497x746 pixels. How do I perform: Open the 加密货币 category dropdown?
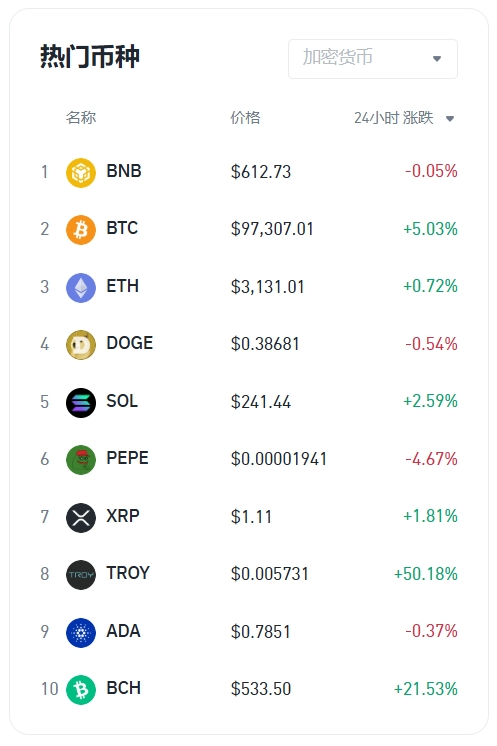tap(373, 59)
